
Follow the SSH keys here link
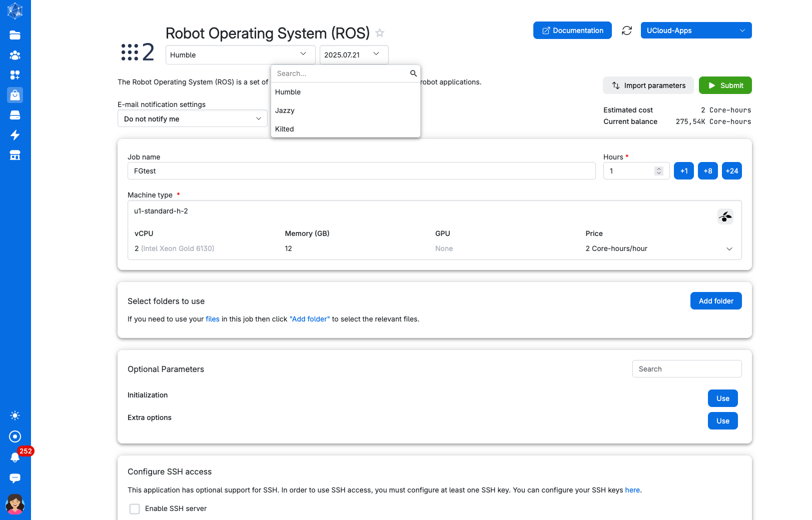(x=632, y=490)
